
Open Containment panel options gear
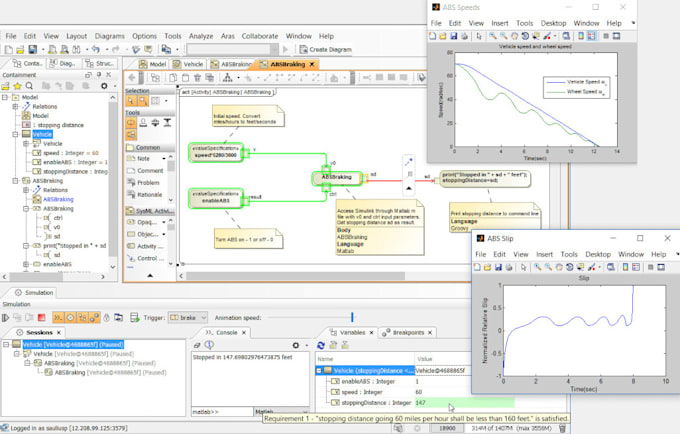pyautogui.click(x=104, y=86)
